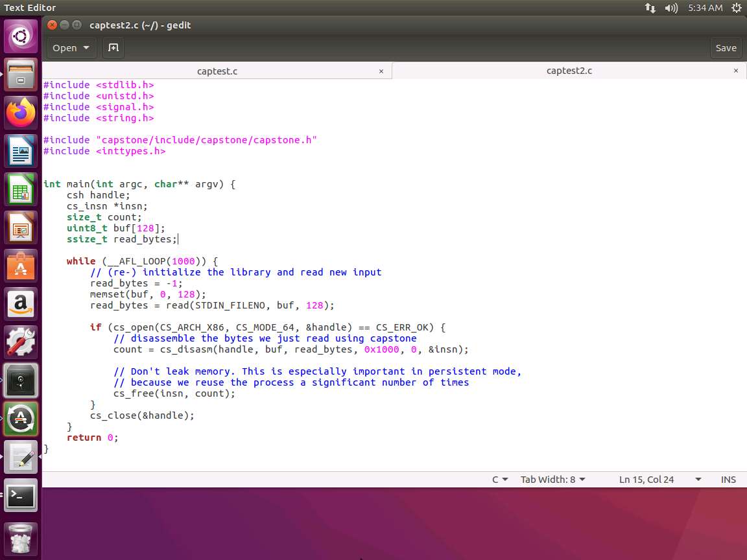Toggle INS insert/overwrite mode indicator

pos(728,480)
